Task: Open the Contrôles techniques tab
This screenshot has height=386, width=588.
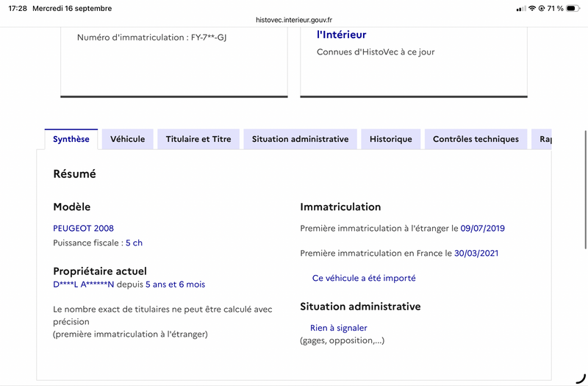Action: (476, 139)
